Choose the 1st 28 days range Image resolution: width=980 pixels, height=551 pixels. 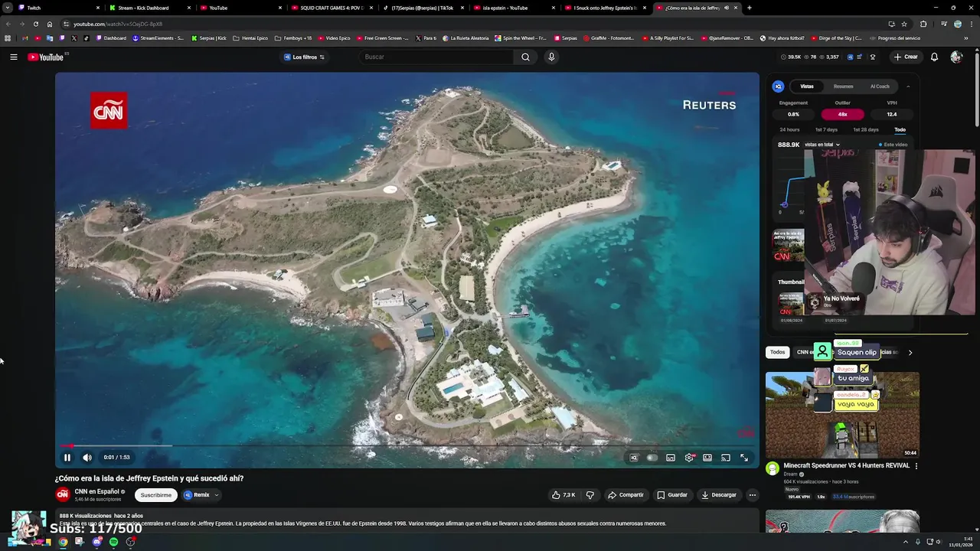coord(866,130)
